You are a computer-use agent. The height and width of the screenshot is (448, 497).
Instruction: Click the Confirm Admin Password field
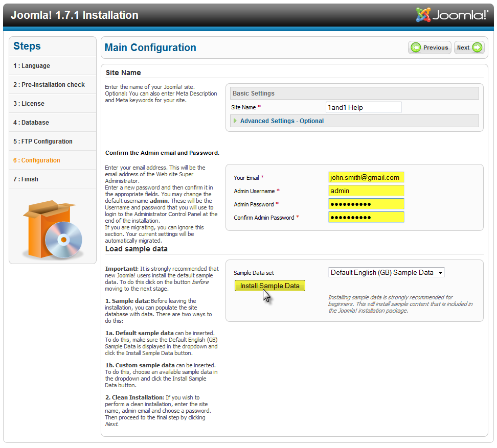click(x=366, y=218)
